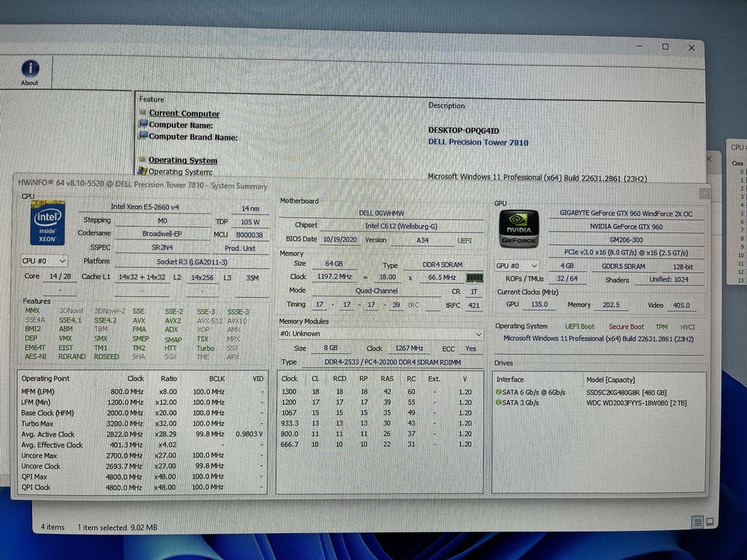The height and width of the screenshot is (560, 747).
Task: Click DESKTOP-OPQG4ID computer name value
Action: [x=464, y=130]
